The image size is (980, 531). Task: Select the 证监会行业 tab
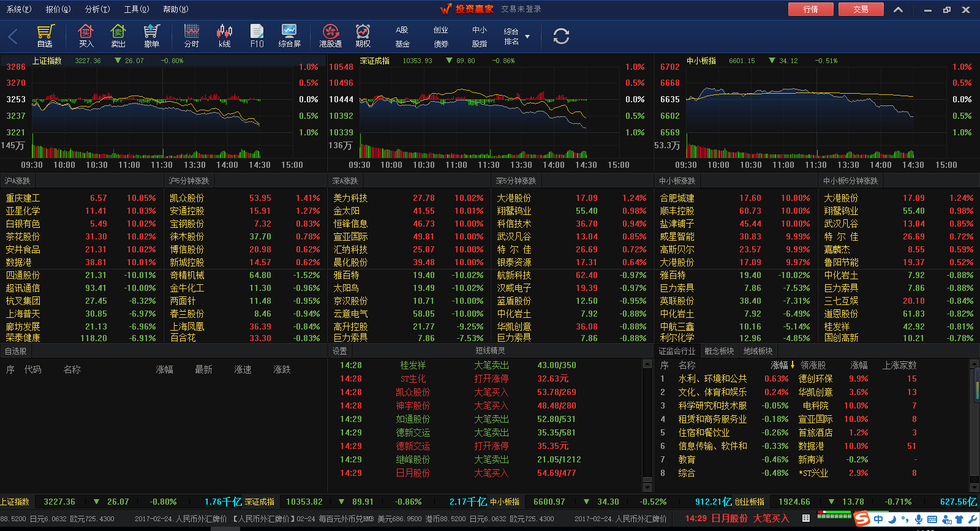[677, 351]
